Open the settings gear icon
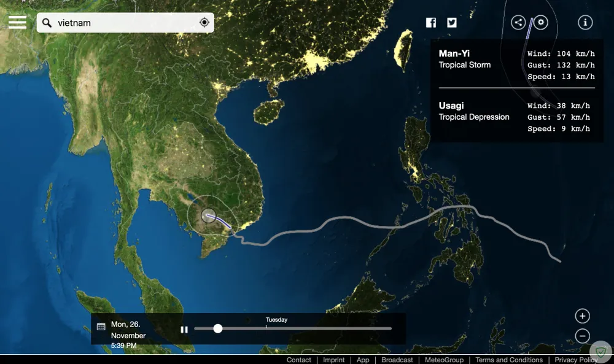Viewport: 614px width, 364px height. tap(540, 23)
